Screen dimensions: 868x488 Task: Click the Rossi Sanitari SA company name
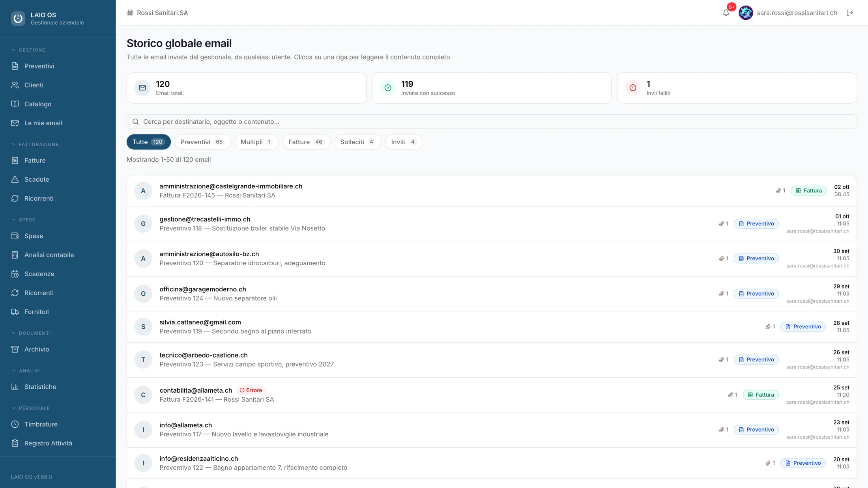[162, 13]
